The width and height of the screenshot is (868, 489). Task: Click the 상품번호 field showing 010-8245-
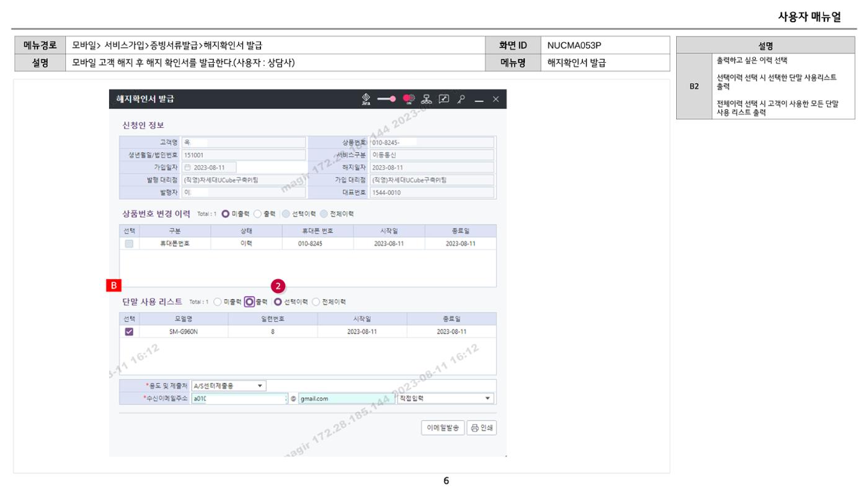click(432, 143)
